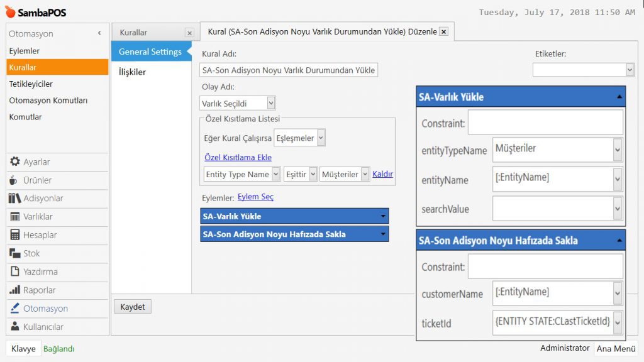Select Tetikleyiciler in the Otomasyon menu
Viewport: 644px width, 362px height.
31,84
